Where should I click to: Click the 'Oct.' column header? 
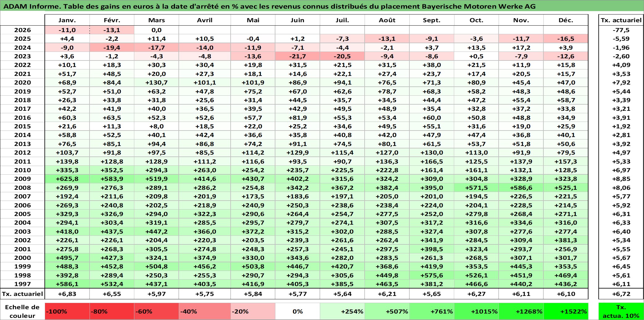click(476, 20)
